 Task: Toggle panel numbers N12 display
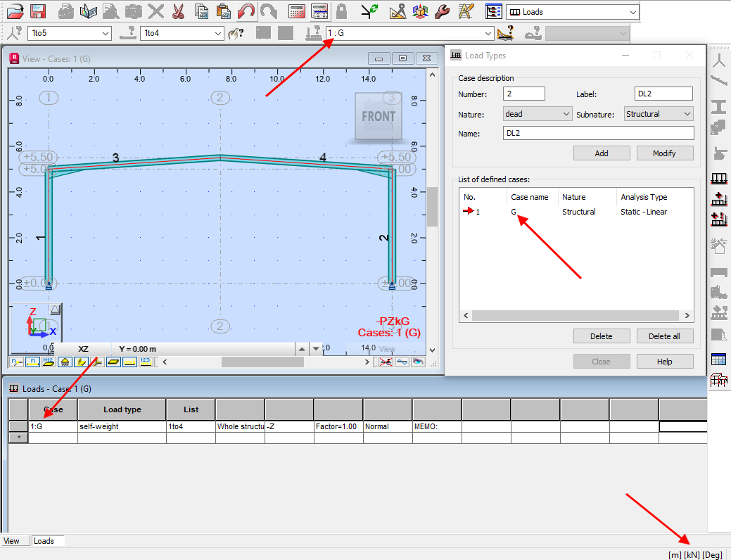point(49,362)
